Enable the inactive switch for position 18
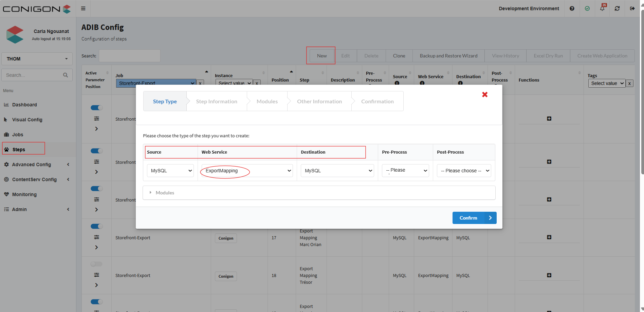 click(x=96, y=264)
